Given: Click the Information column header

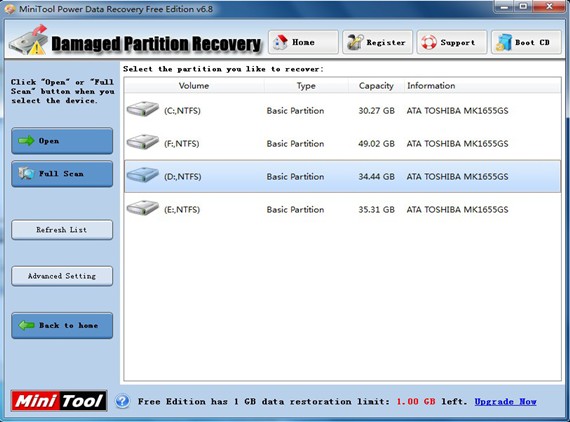Looking at the screenshot, I should coord(482,86).
